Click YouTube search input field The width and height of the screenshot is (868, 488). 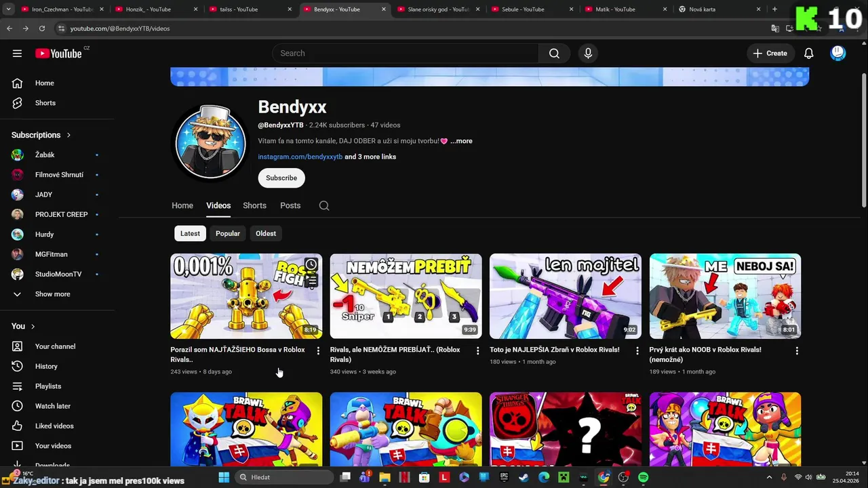(x=406, y=54)
